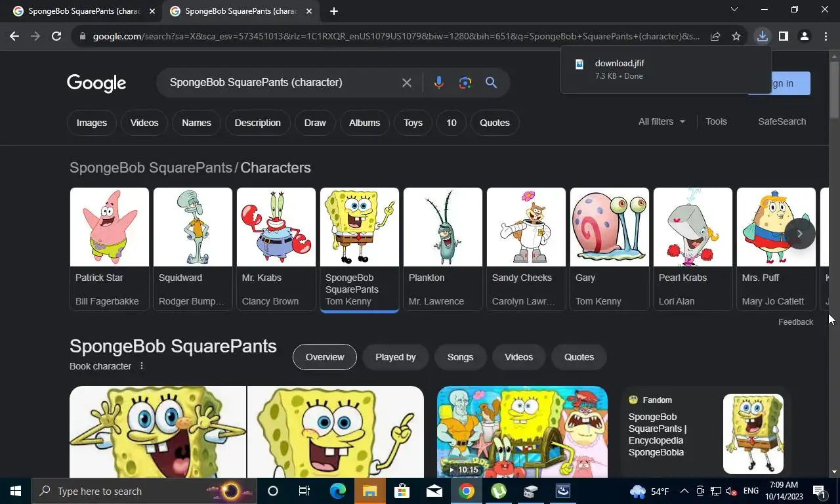Select the Songs tab

coord(460,357)
